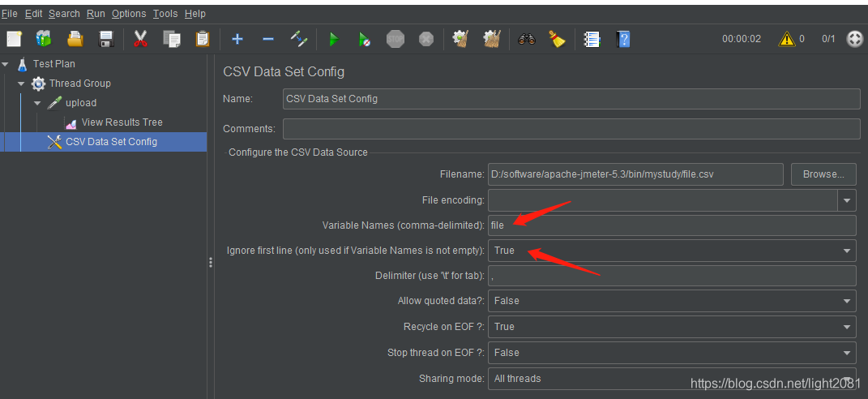This screenshot has width=868, height=399.
Task: Click the Expand All plus icon
Action: click(x=237, y=39)
